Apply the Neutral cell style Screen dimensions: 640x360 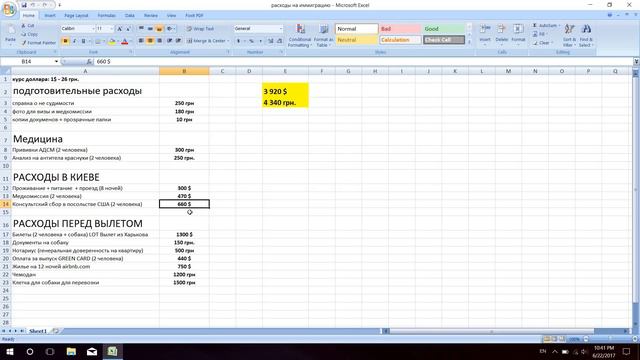(357, 40)
